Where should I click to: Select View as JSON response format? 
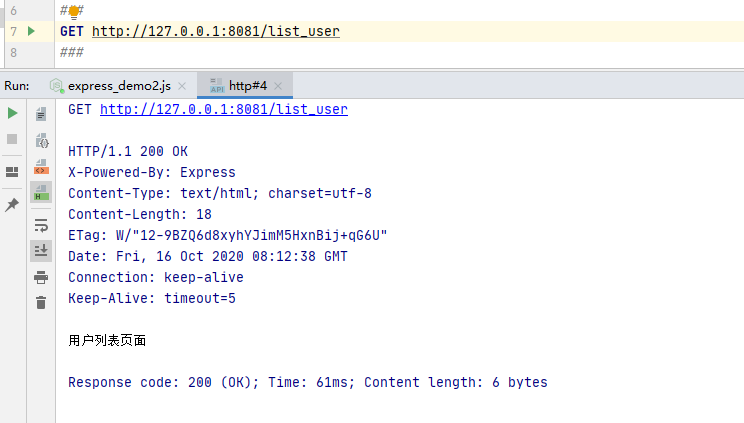[x=41, y=140]
